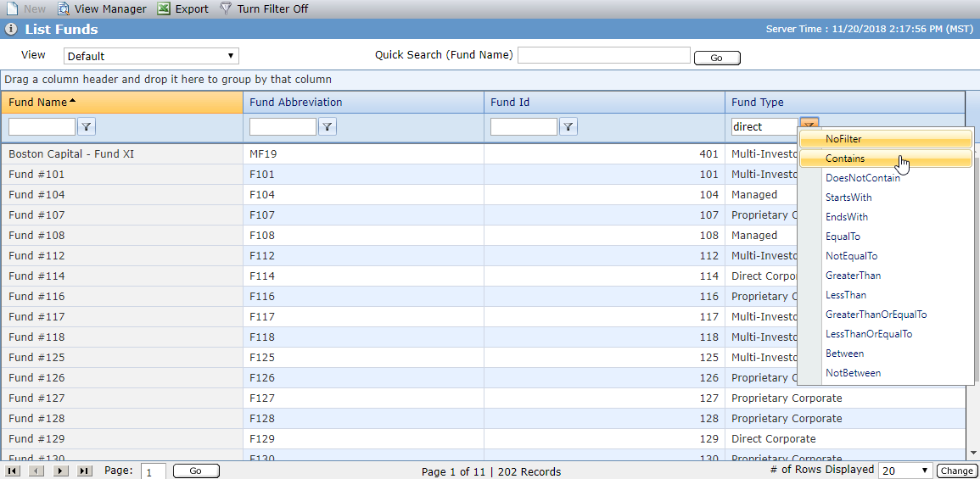This screenshot has width=980, height=479.
Task: Click the Fund Id 125 cell
Action: tap(604, 357)
